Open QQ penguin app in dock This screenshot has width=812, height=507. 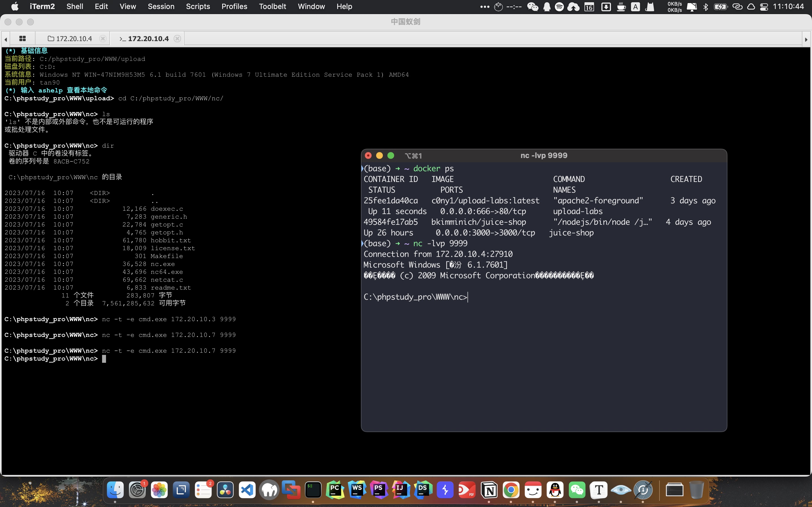tap(555, 490)
